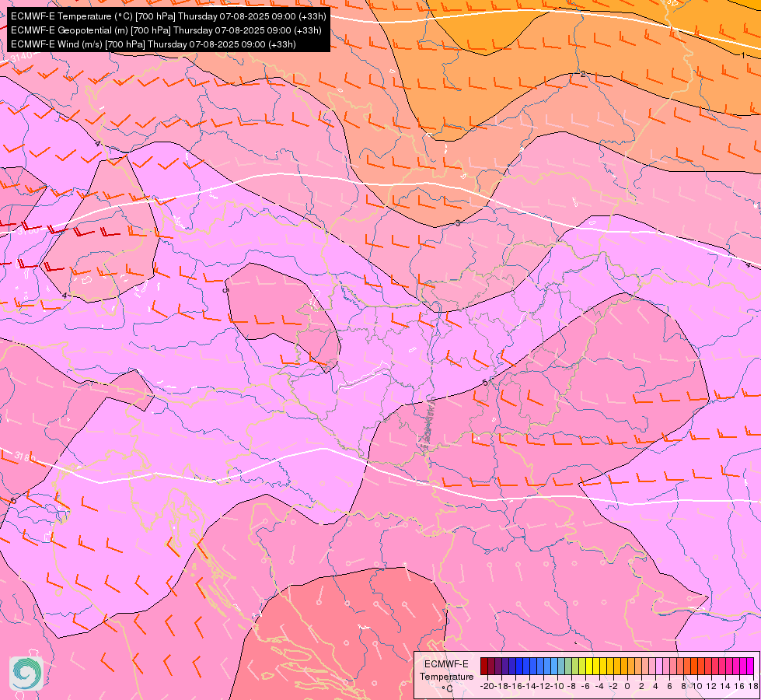This screenshot has width=761, height=700.
Task: Pick the bright yellow swatch above -6
Action: [x=589, y=666]
